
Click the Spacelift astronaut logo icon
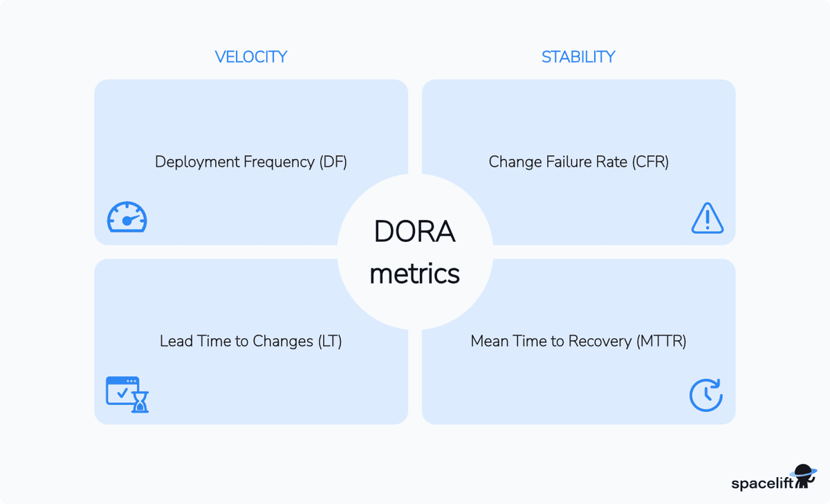click(x=803, y=476)
